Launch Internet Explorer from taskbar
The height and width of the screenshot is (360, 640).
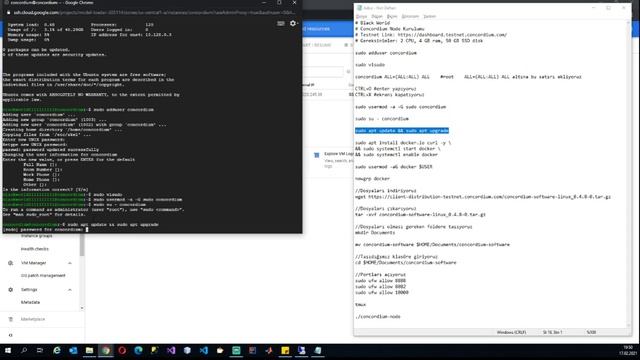click(x=57, y=351)
